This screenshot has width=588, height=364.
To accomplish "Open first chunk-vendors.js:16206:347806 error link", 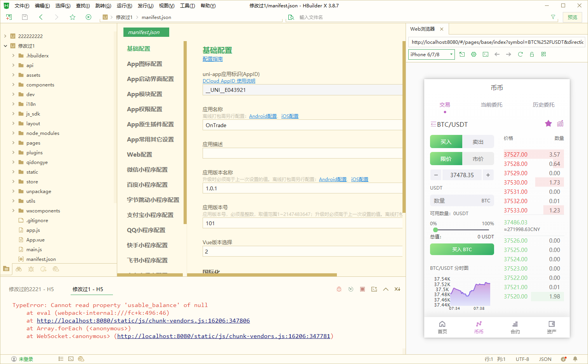I will (x=143, y=321).
